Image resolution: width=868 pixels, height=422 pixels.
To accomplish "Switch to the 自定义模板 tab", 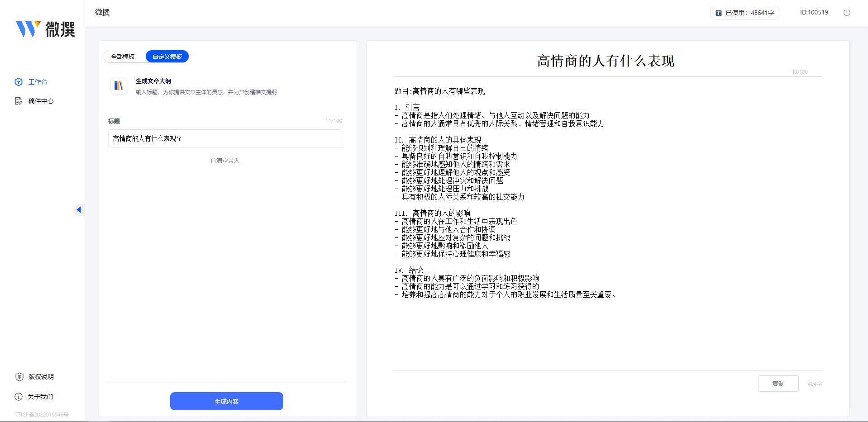I will point(167,56).
